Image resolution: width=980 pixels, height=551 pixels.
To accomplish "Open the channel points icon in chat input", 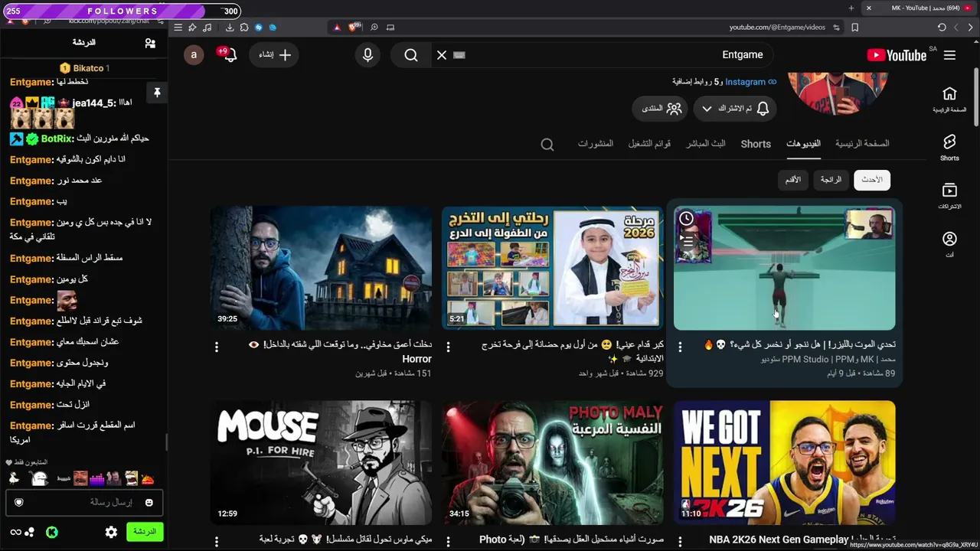I will (x=19, y=503).
